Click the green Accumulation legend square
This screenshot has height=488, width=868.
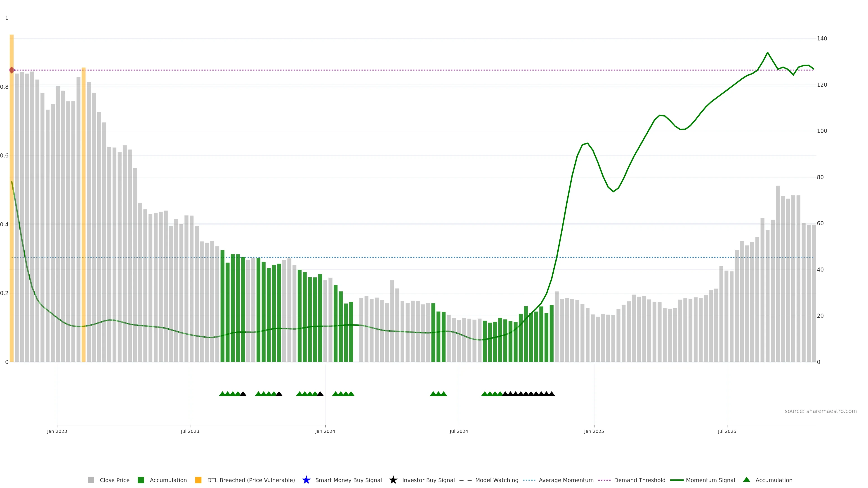pyautogui.click(x=141, y=480)
